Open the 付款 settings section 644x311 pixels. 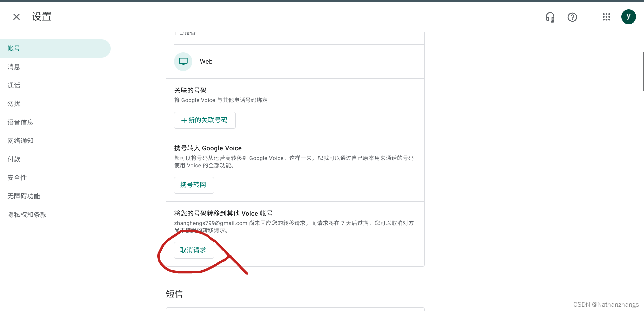(55, 159)
